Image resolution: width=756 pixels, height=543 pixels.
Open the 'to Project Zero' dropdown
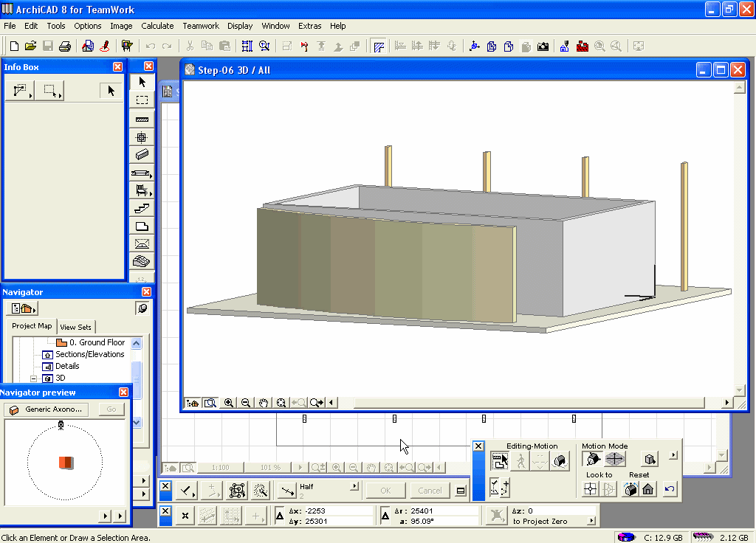tap(591, 521)
